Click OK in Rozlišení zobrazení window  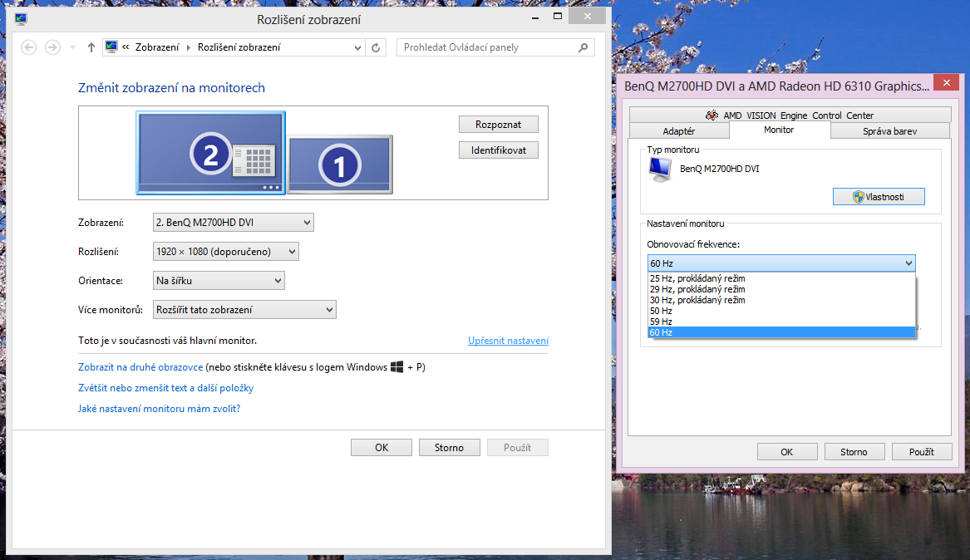click(381, 448)
